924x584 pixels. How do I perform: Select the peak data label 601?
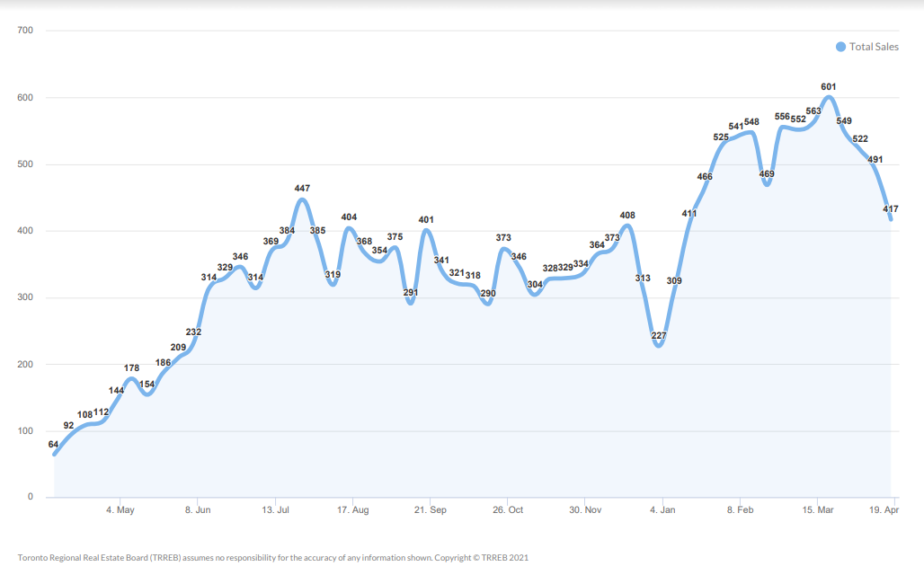829,86
